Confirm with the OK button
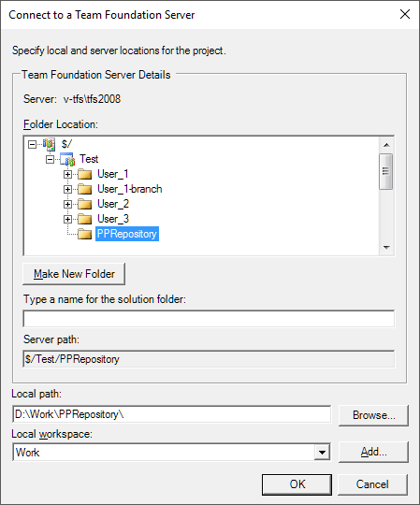 297,484
